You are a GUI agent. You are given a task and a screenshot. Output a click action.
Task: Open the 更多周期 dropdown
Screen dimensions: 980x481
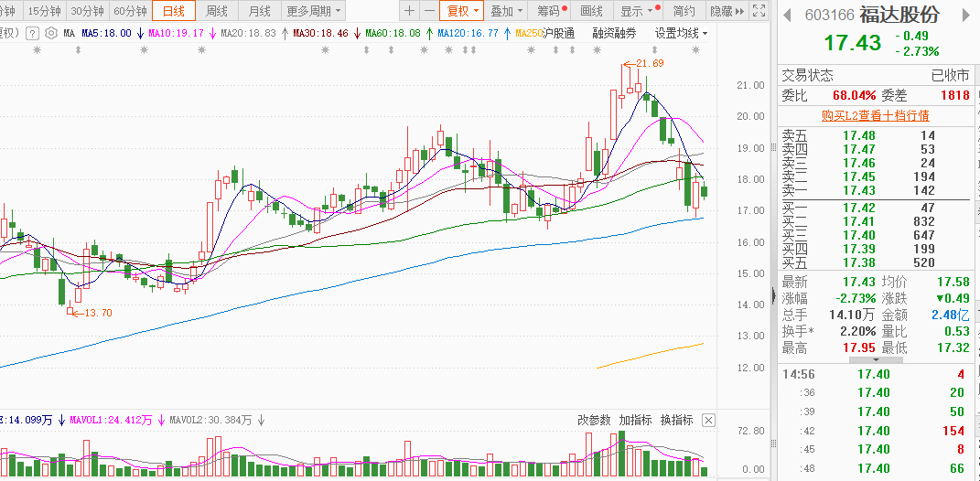tap(313, 11)
